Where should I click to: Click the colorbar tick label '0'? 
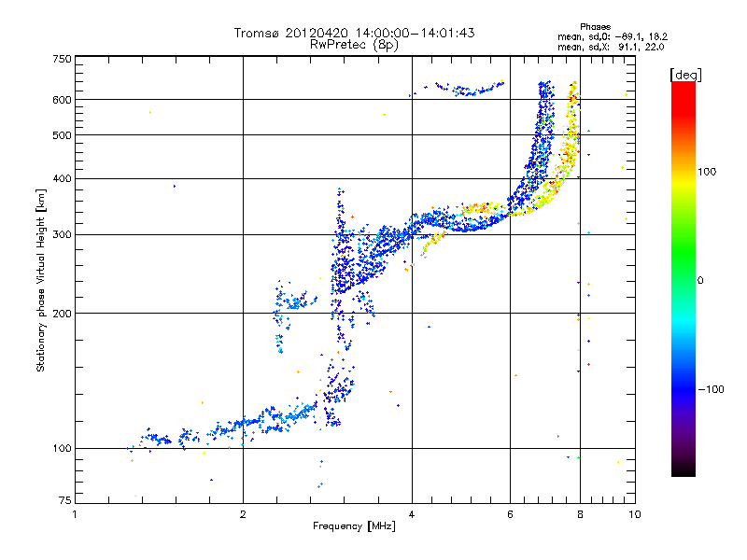pos(700,281)
